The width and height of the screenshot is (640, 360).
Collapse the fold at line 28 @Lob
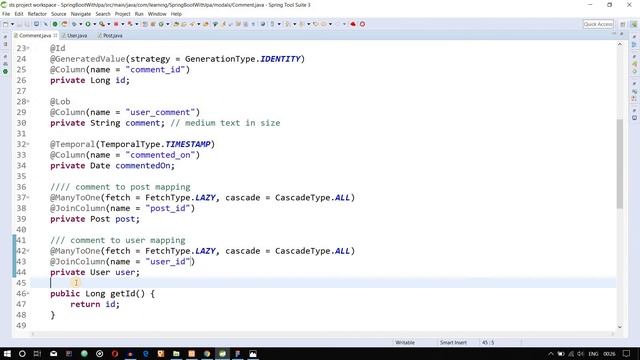point(28,101)
